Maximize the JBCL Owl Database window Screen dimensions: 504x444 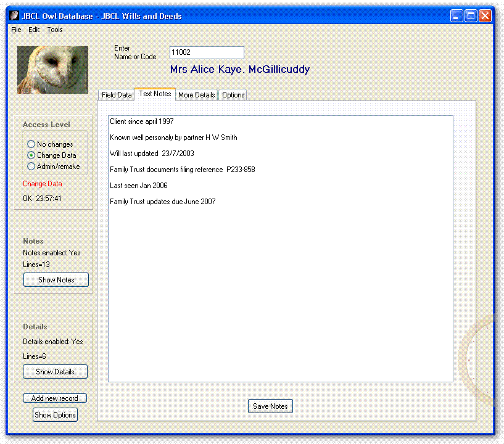(471, 16)
